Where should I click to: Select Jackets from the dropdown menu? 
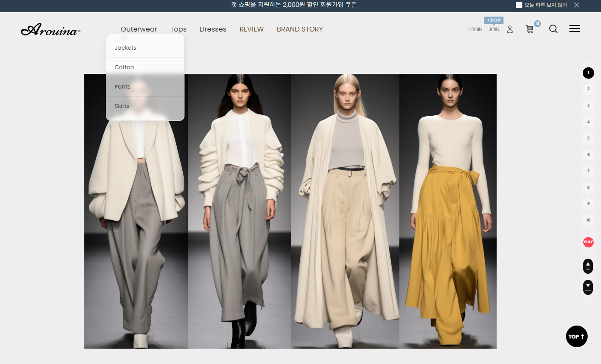pyautogui.click(x=125, y=48)
